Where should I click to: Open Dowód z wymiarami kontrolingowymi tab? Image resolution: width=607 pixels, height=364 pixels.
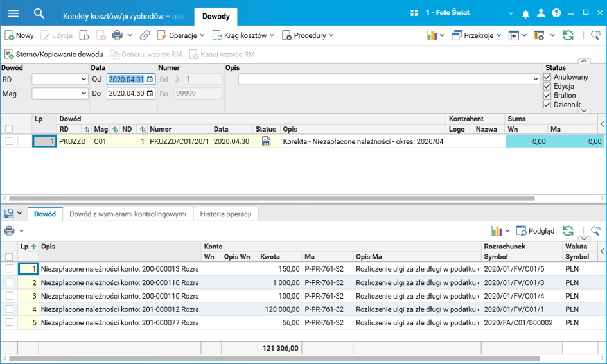(128, 214)
